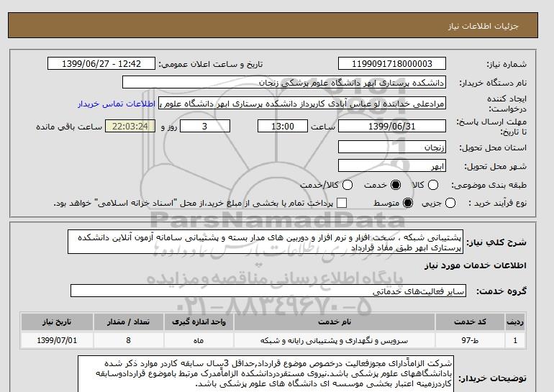Click the deadline hour field 13:00
The width and height of the screenshot is (554, 392).
[283, 126]
